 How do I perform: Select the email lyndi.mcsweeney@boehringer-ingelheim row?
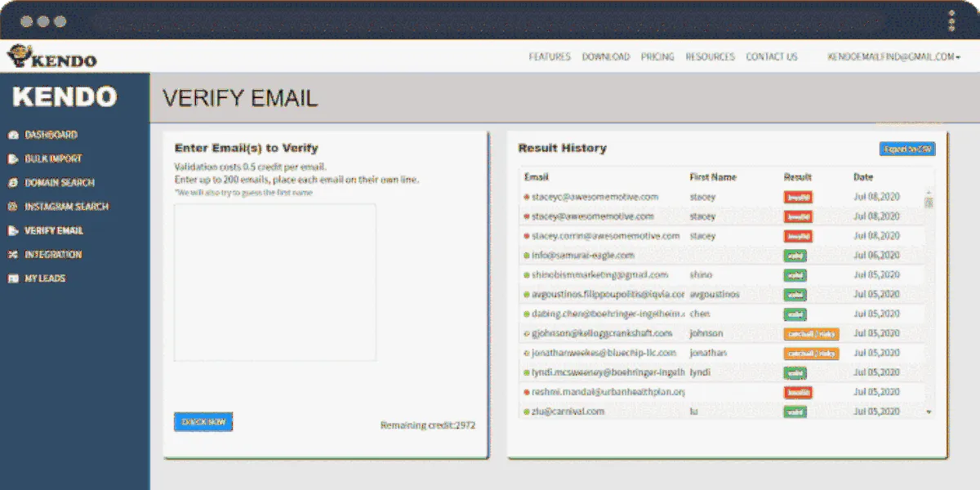(x=608, y=372)
